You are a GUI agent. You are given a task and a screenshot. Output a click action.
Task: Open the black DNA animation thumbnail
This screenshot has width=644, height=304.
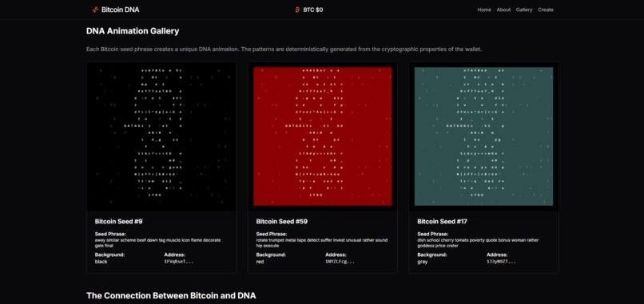coord(161,136)
